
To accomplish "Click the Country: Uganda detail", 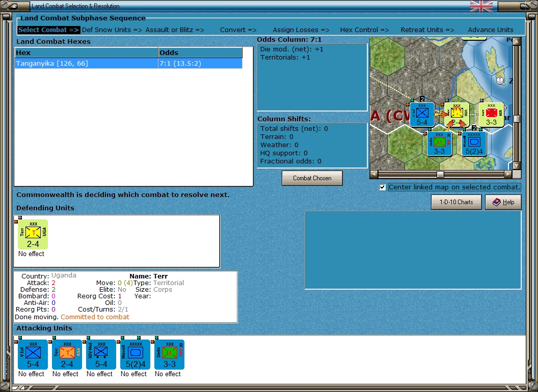I will click(x=49, y=276).
